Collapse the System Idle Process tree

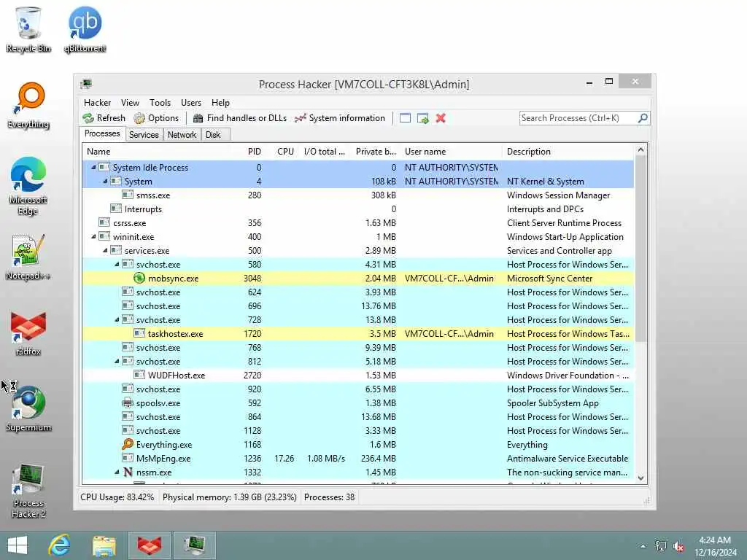(93, 167)
